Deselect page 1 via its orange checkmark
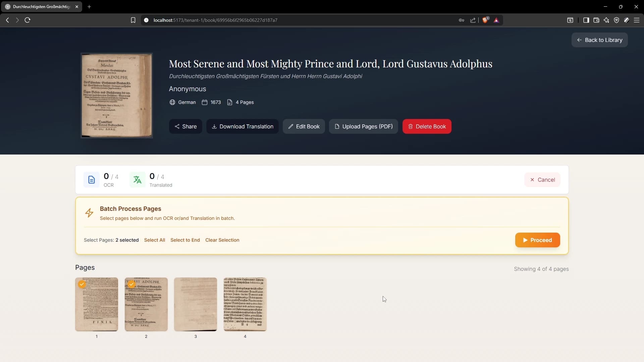 pyautogui.click(x=82, y=284)
